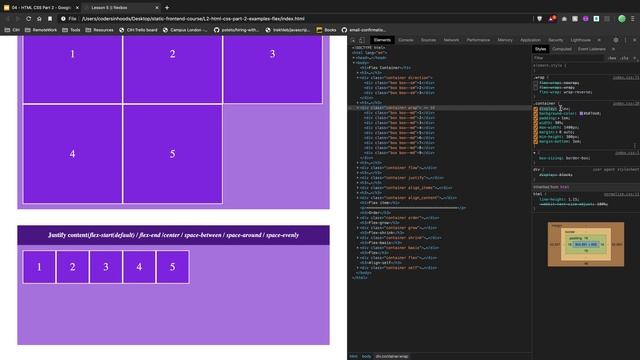Open the Event Listeners tab
The image size is (640, 360).
tap(591, 49)
